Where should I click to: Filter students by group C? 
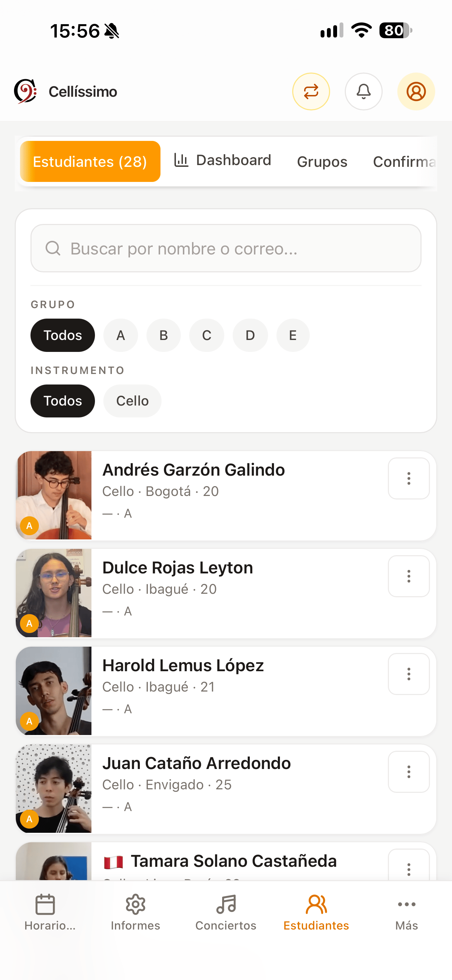207,335
